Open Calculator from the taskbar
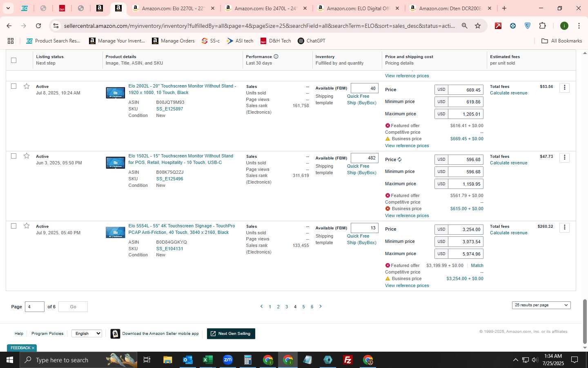Image resolution: width=588 pixels, height=368 pixels. (247, 360)
